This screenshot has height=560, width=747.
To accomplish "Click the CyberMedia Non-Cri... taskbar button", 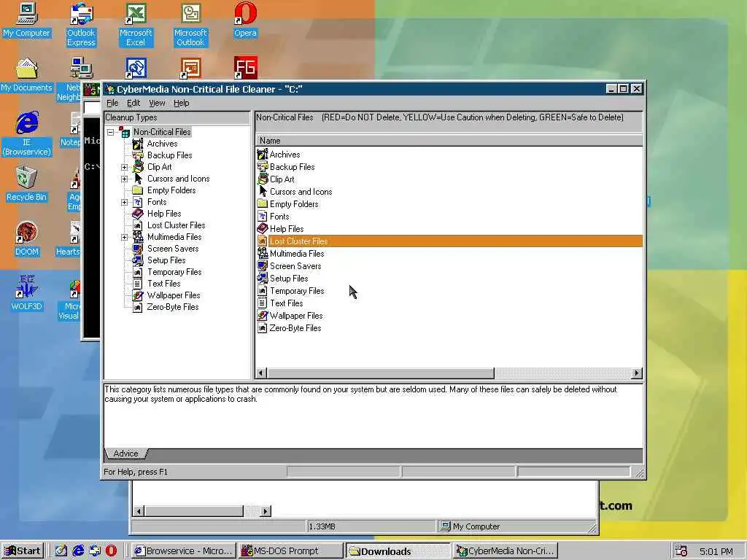I will (x=505, y=551).
